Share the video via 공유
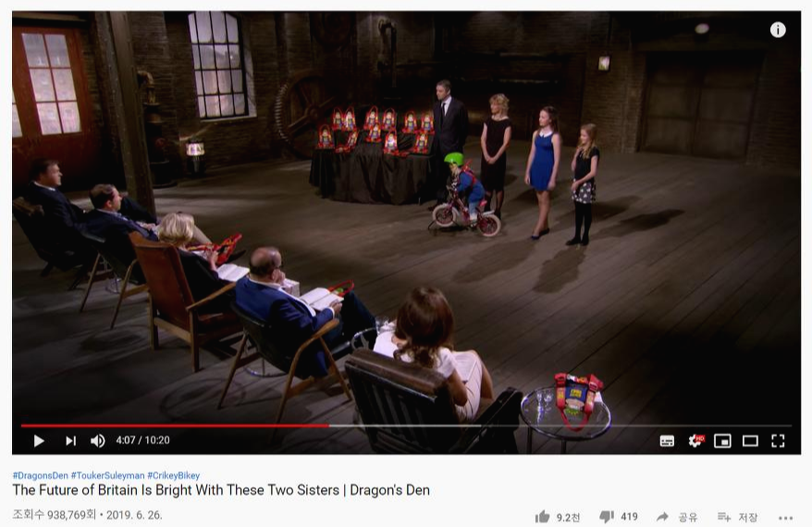This screenshot has height=527, width=812. click(677, 517)
